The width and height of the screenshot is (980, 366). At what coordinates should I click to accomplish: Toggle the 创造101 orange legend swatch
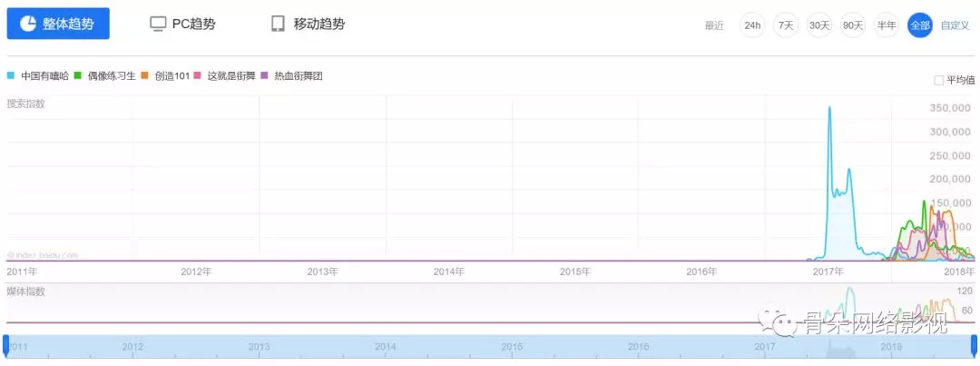point(144,75)
